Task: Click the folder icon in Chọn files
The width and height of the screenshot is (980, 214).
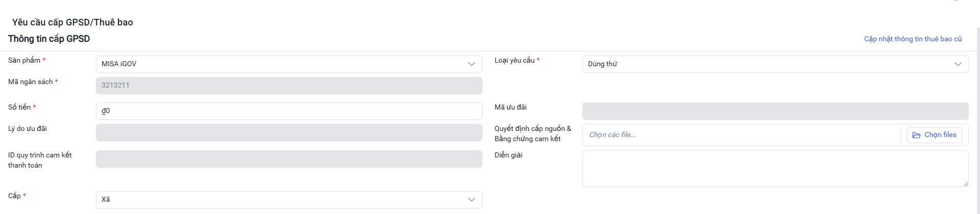Action: point(916,135)
